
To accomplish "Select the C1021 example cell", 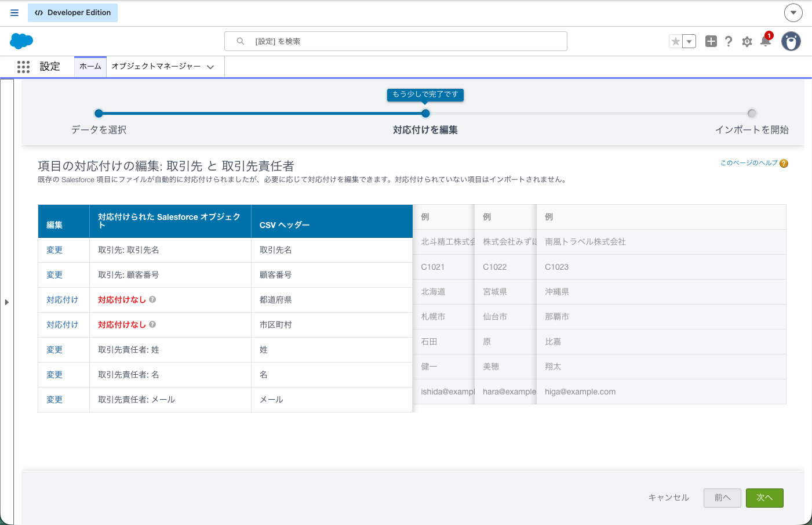I will (443, 267).
